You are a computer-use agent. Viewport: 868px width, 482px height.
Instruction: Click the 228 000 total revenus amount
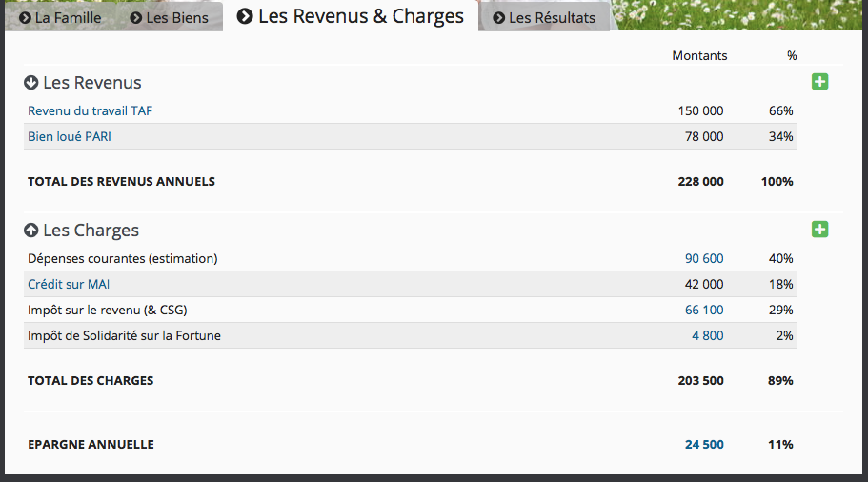(x=701, y=182)
